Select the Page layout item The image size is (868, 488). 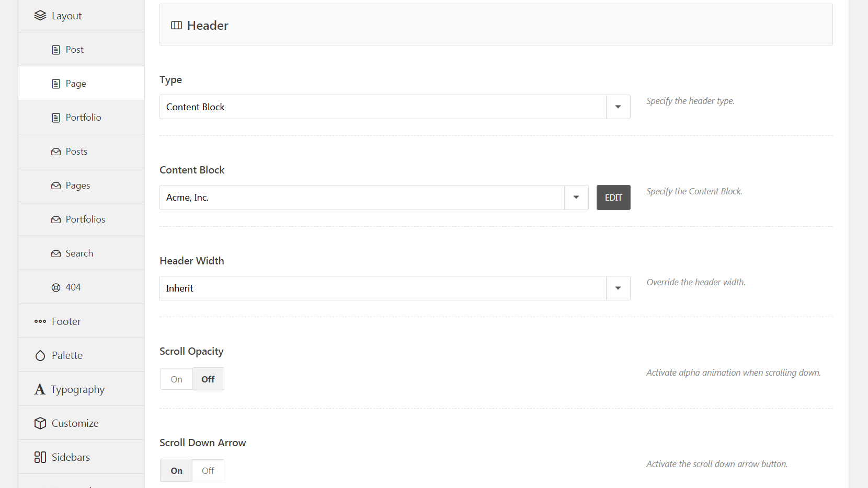[x=81, y=84]
